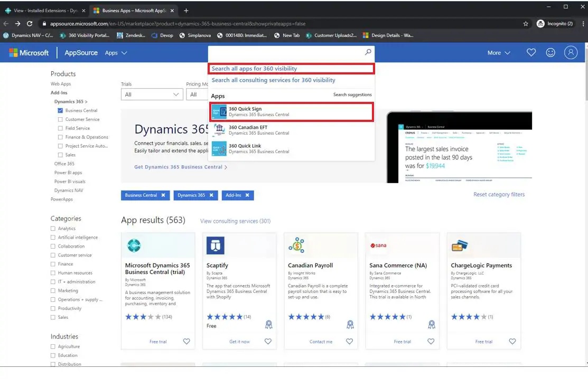Open the Design Details bookmark
This screenshot has height=379, width=588.
click(x=388, y=35)
